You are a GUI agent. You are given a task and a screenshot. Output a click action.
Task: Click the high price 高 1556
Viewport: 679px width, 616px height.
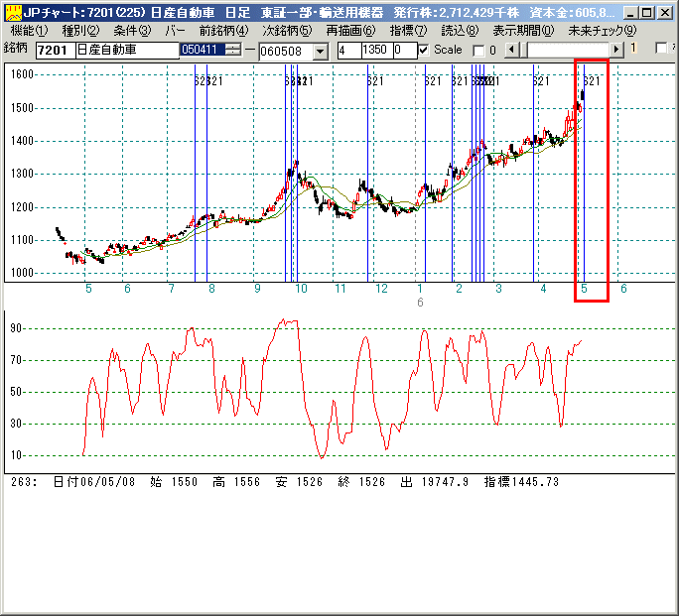pyautogui.click(x=236, y=481)
